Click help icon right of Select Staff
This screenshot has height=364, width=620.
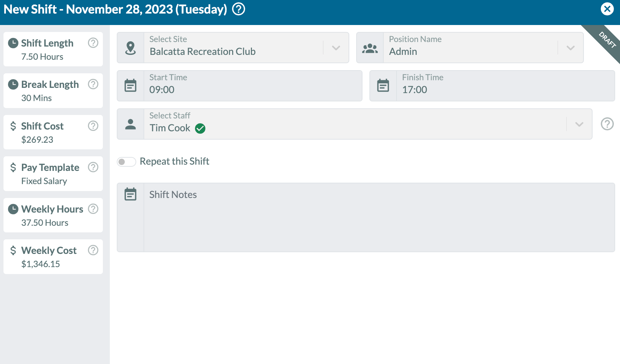607,124
